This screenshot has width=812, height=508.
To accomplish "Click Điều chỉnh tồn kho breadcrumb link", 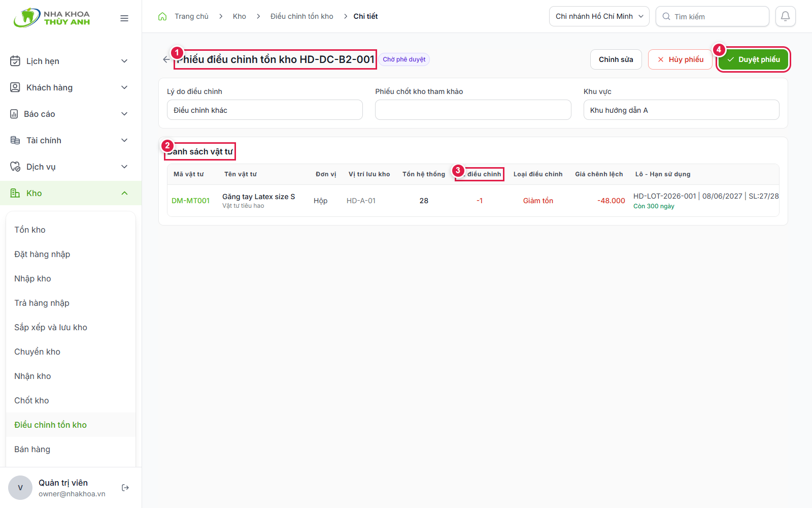I will [x=302, y=16].
